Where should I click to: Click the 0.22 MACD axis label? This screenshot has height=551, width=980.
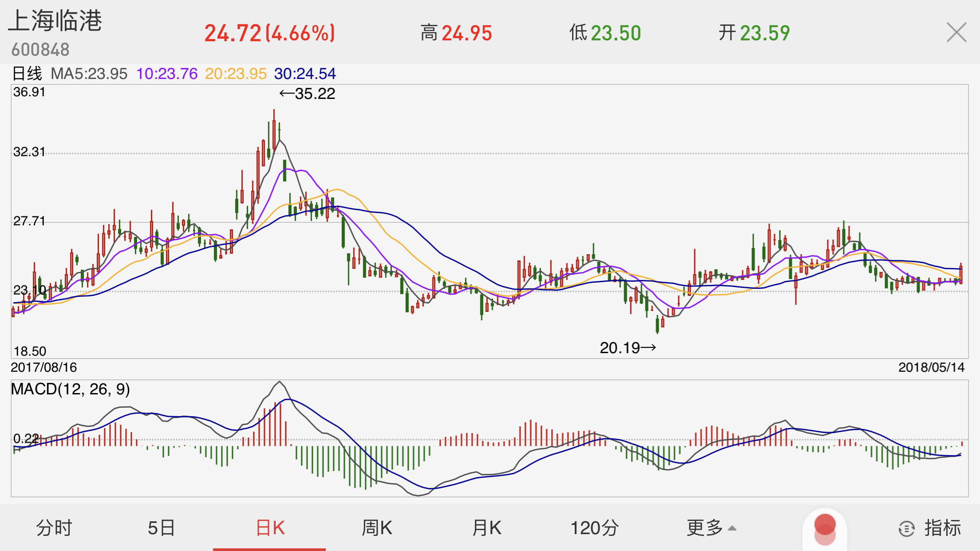(x=26, y=438)
